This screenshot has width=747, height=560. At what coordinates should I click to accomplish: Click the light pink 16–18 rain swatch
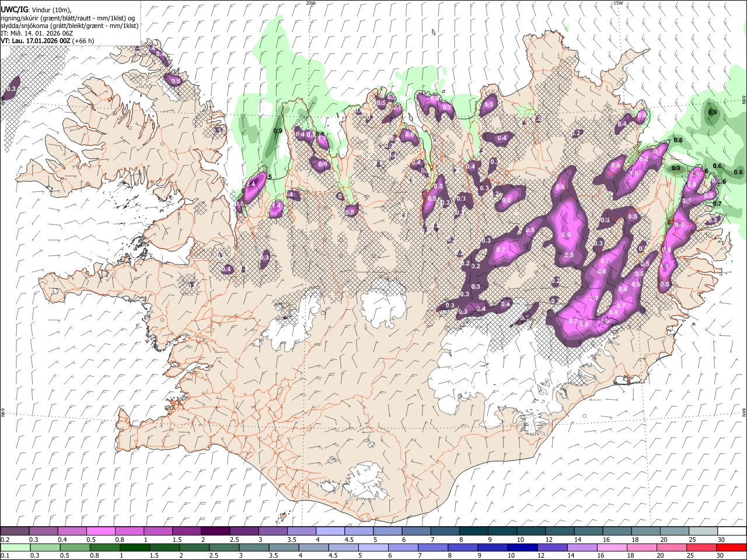(612, 547)
